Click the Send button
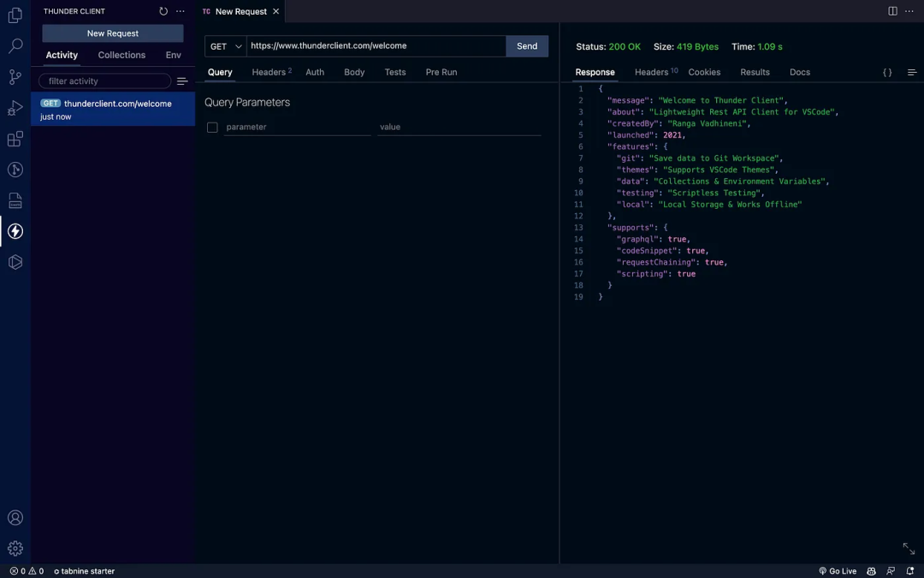Image resolution: width=924 pixels, height=578 pixels. 526,45
